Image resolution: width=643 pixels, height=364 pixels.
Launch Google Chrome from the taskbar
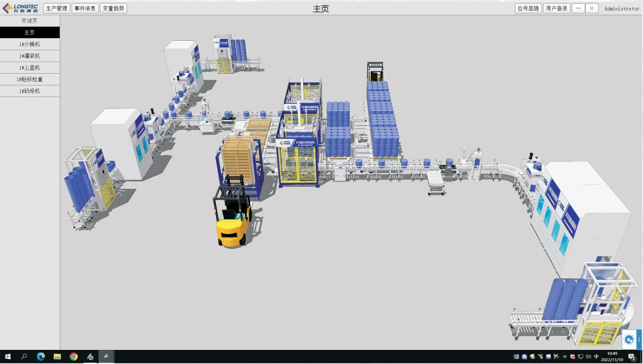click(73, 357)
